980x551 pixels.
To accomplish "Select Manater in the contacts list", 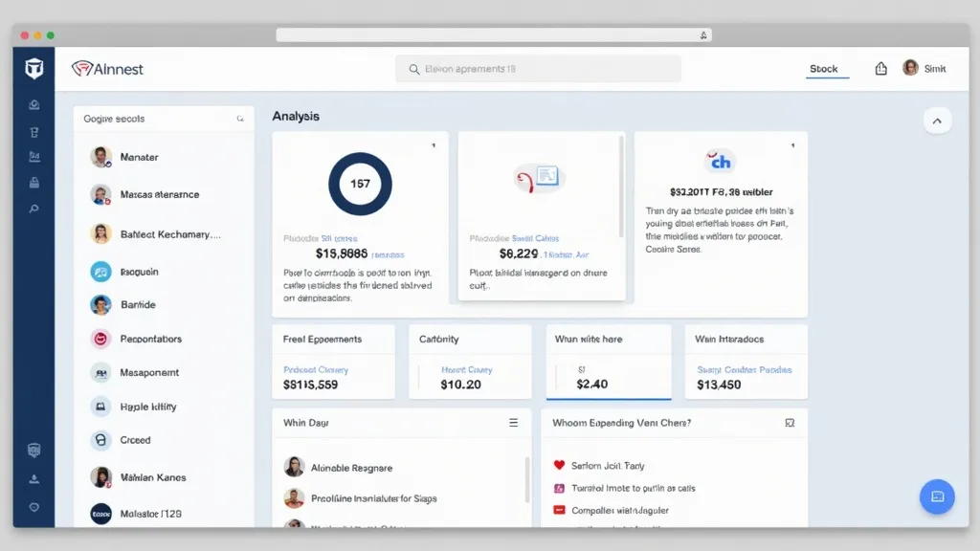I will point(140,157).
